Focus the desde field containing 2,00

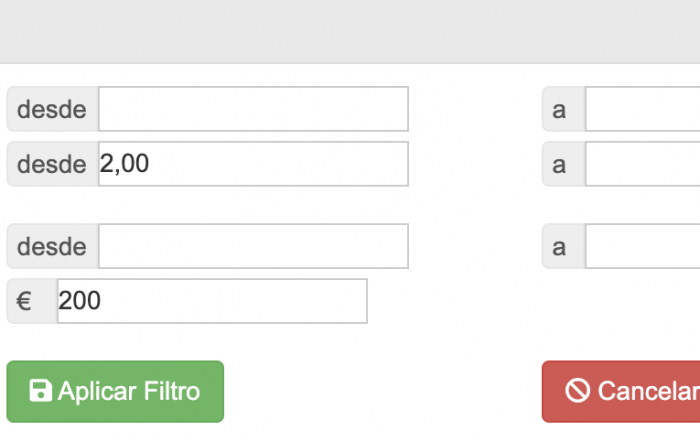point(253,164)
